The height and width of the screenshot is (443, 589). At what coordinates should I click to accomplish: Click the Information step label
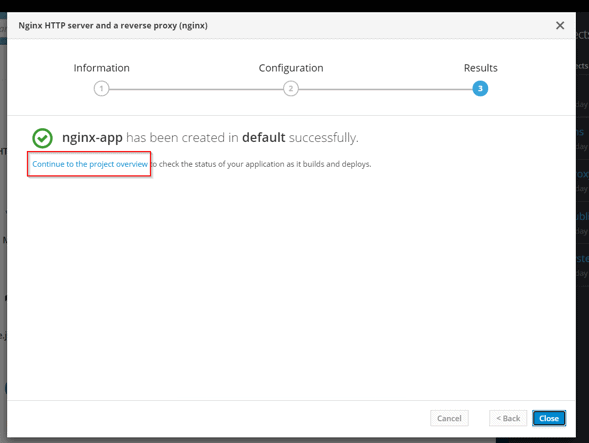point(101,68)
